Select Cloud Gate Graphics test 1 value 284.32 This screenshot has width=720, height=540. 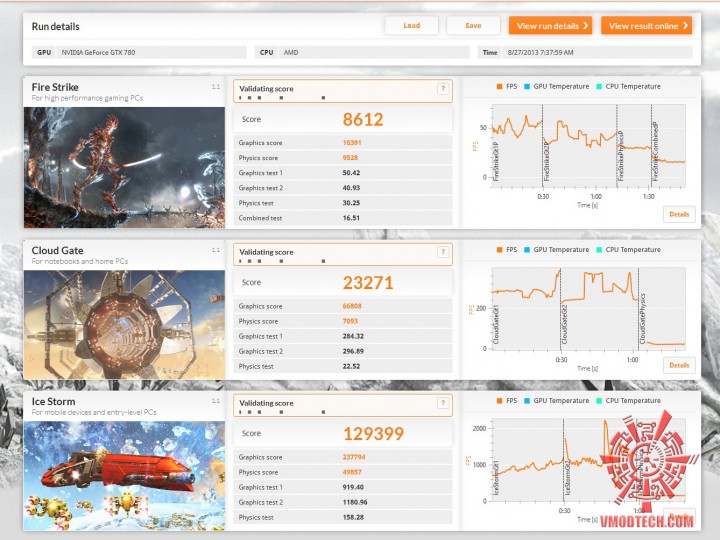353,336
